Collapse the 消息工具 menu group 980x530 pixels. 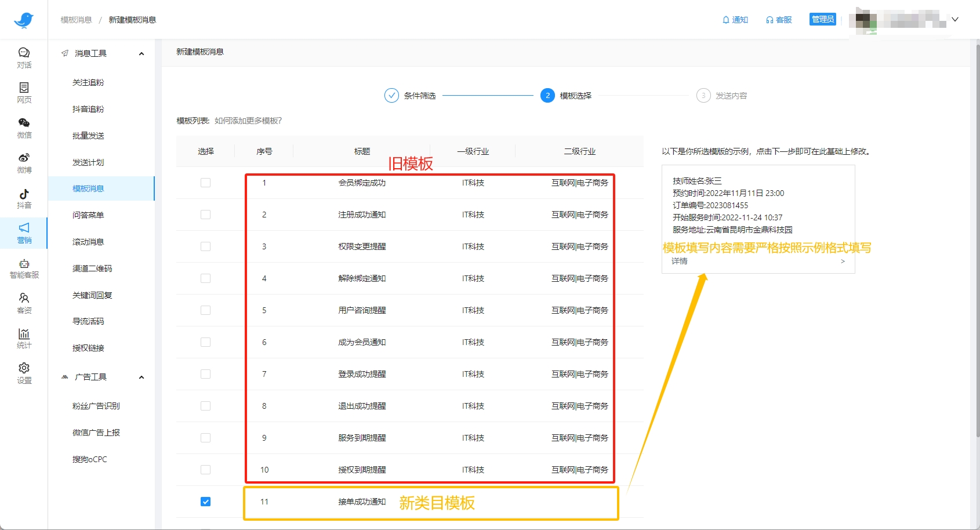pos(141,54)
